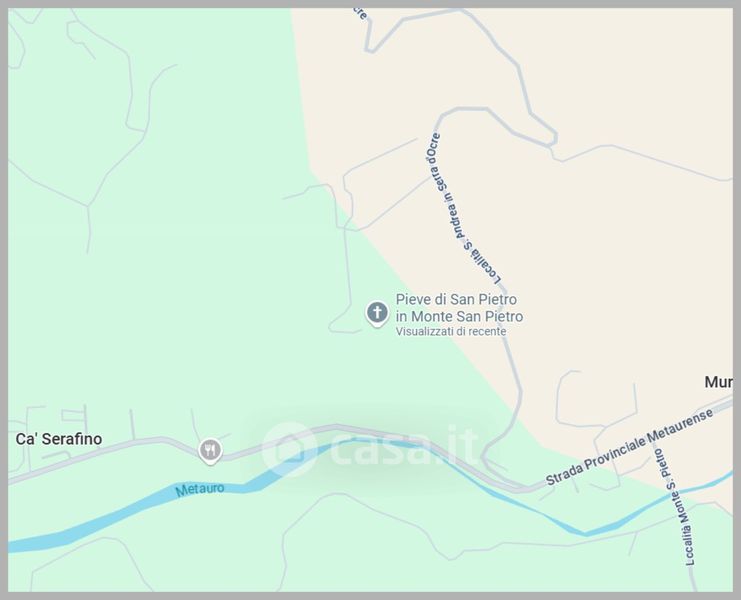This screenshot has width=741, height=600.
Task: Click the Località Monte S. Pietro road label
Action: (674, 507)
